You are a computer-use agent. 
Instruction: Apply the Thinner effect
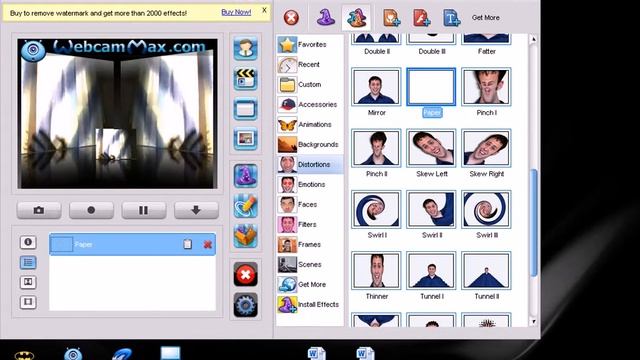[x=376, y=271]
